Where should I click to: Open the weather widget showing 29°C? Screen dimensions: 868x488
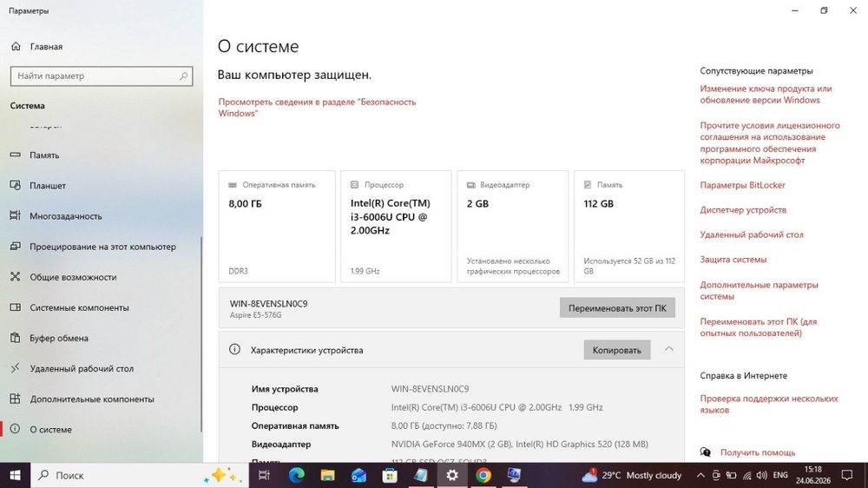[631, 475]
